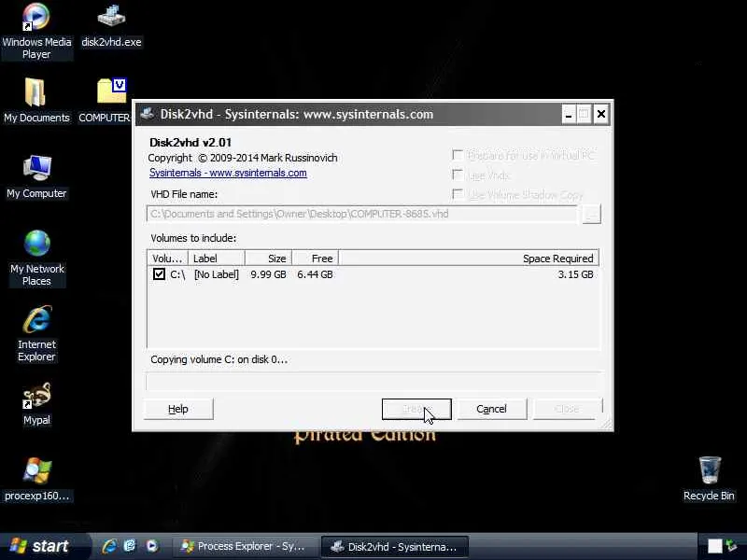747x560 pixels.
Task: Switch to Process Explorer taskbar window
Action: coord(244,546)
